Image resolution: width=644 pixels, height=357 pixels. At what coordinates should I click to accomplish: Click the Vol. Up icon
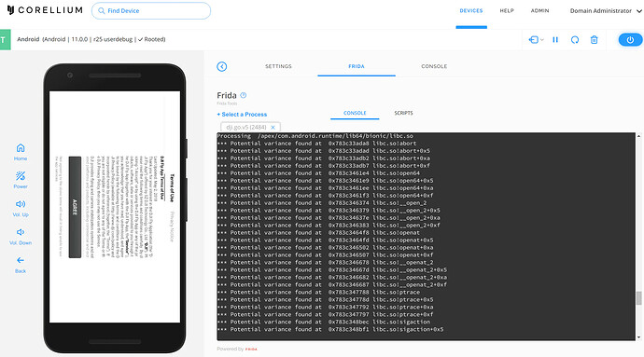tap(21, 204)
